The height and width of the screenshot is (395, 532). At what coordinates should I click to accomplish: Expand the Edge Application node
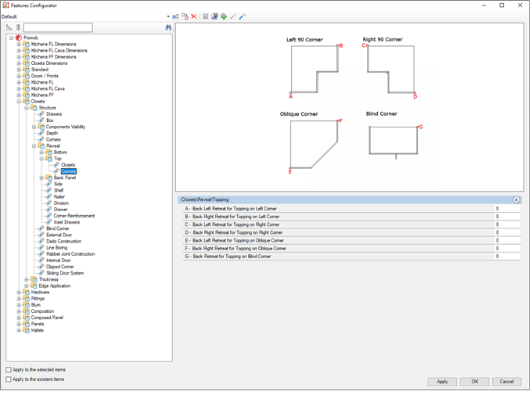pyautogui.click(x=27, y=286)
